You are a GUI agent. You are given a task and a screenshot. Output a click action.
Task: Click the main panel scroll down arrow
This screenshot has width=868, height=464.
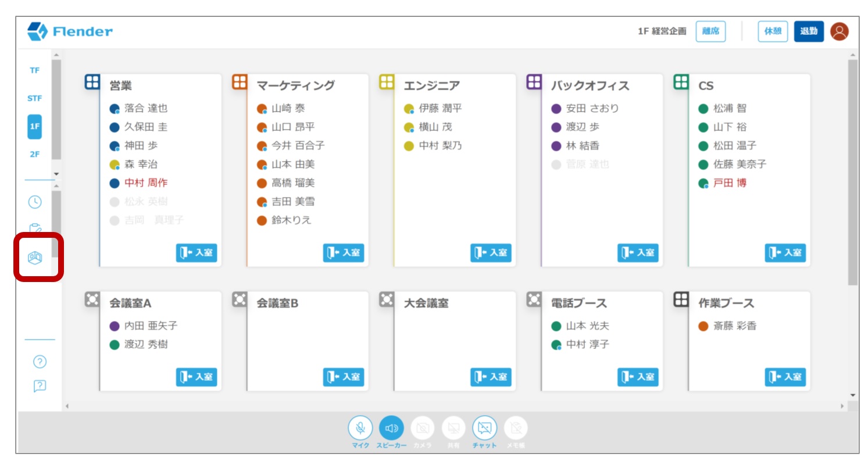pyautogui.click(x=852, y=395)
